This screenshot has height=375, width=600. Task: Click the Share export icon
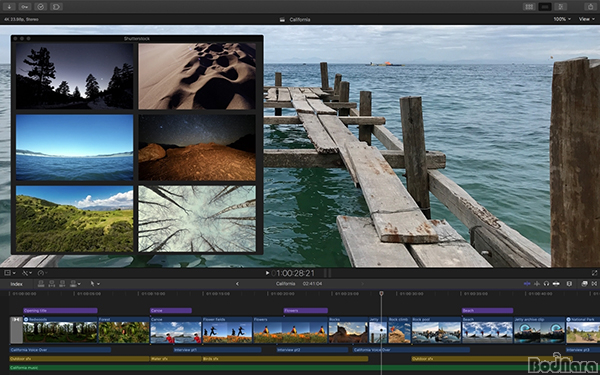pyautogui.click(x=590, y=7)
